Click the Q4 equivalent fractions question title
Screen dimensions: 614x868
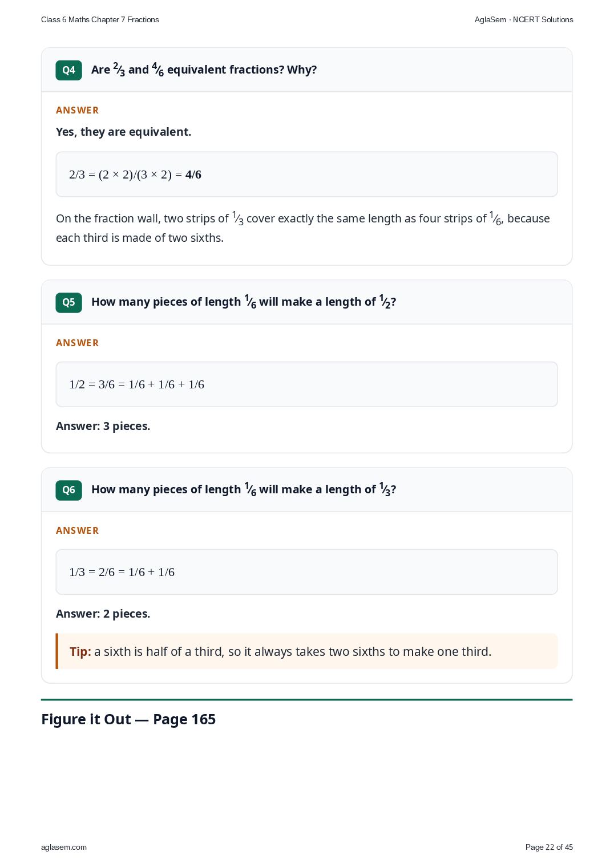(204, 70)
